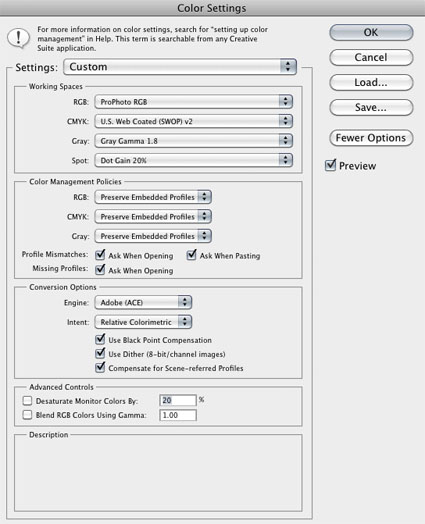Open the CMYK working space dropdown
This screenshot has width=425, height=524.
193,121
